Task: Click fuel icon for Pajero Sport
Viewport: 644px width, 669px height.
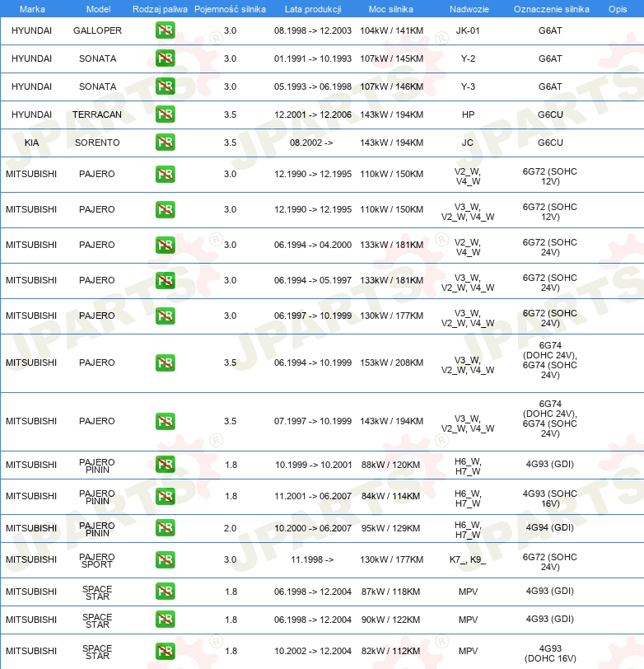Action: tap(165, 559)
